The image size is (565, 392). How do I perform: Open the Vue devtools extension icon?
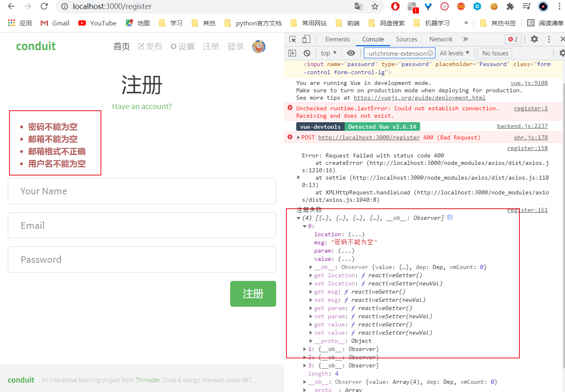click(x=428, y=7)
